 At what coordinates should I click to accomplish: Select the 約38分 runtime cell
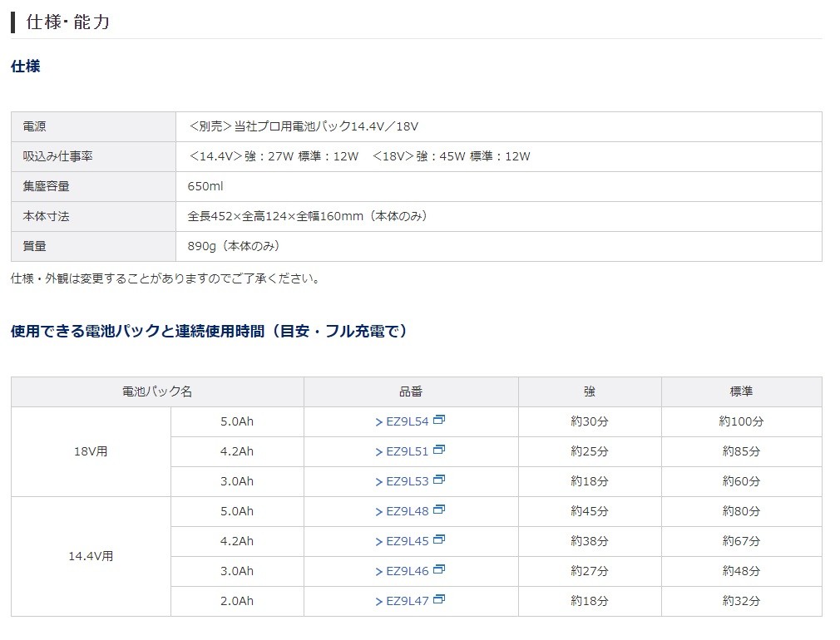(590, 542)
